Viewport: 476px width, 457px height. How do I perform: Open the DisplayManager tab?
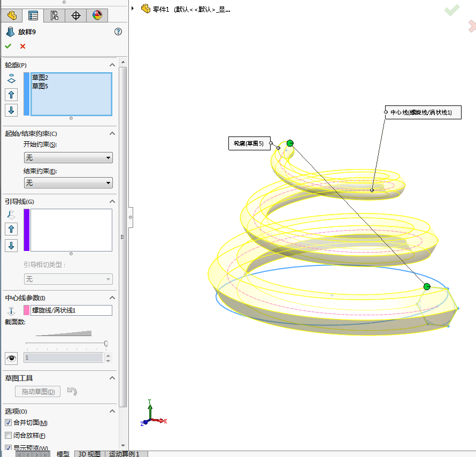[x=97, y=16]
